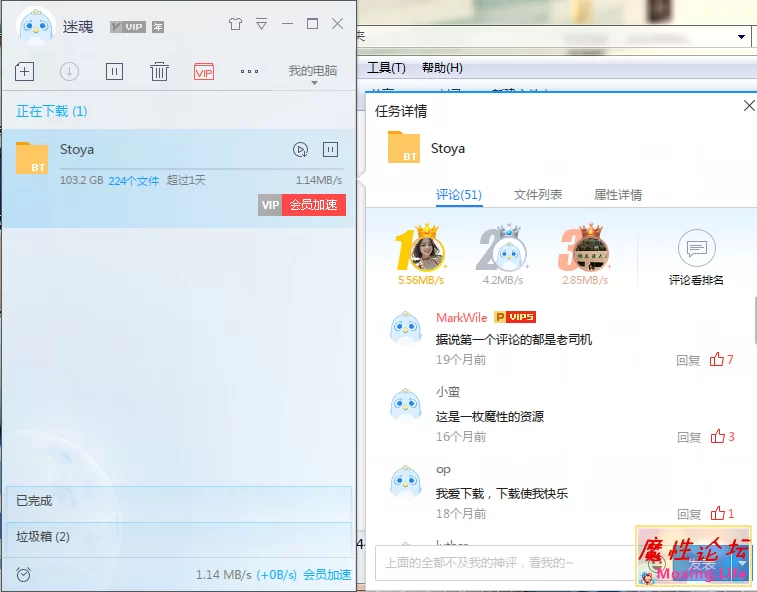Click the comments panel scrollbar

[x=755, y=321]
